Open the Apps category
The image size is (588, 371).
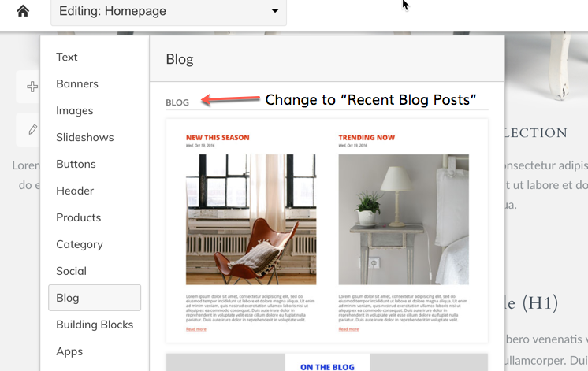tap(69, 351)
